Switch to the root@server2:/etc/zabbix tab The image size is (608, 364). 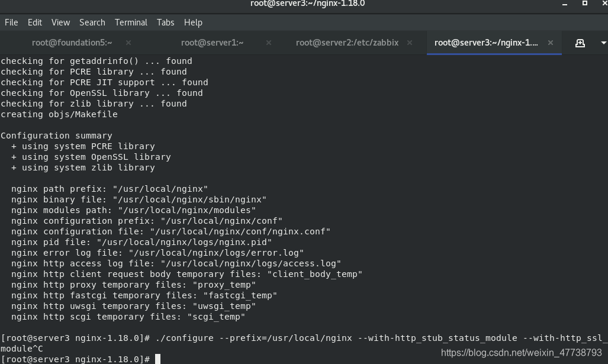[x=347, y=43]
